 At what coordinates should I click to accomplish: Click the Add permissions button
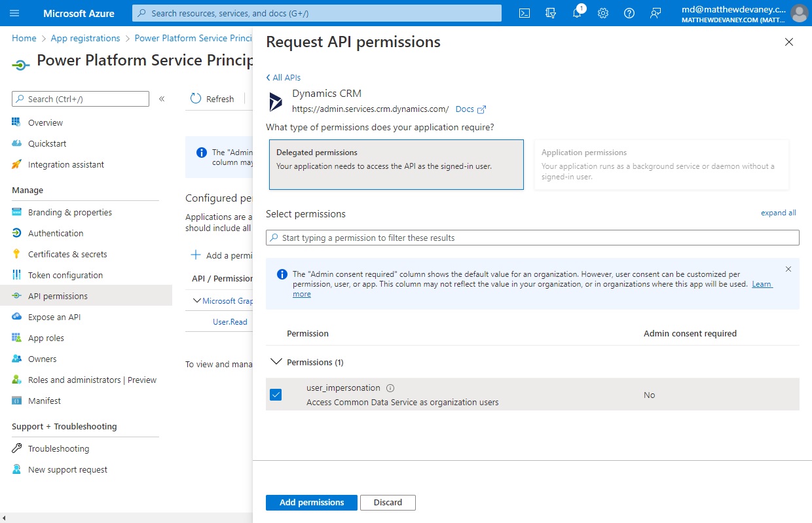pyautogui.click(x=311, y=502)
